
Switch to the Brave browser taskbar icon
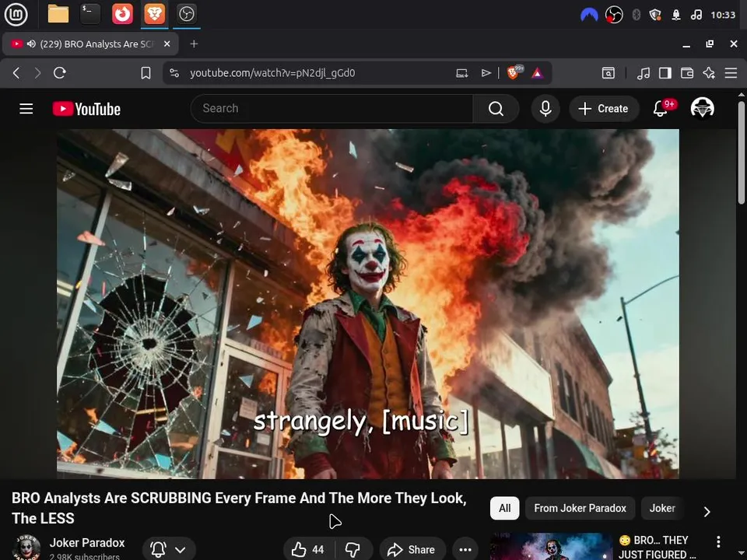coord(154,14)
